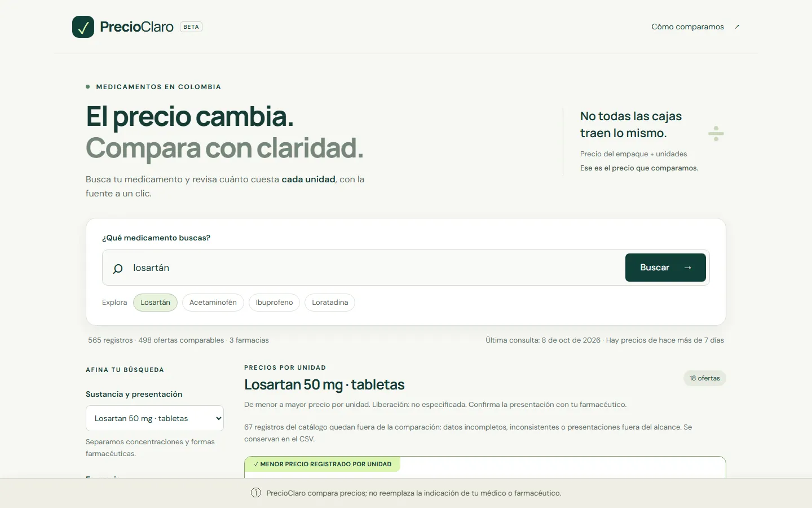Click the 'No todas las cajas traen lo mismo.' heading
The image size is (812, 508).
click(631, 125)
